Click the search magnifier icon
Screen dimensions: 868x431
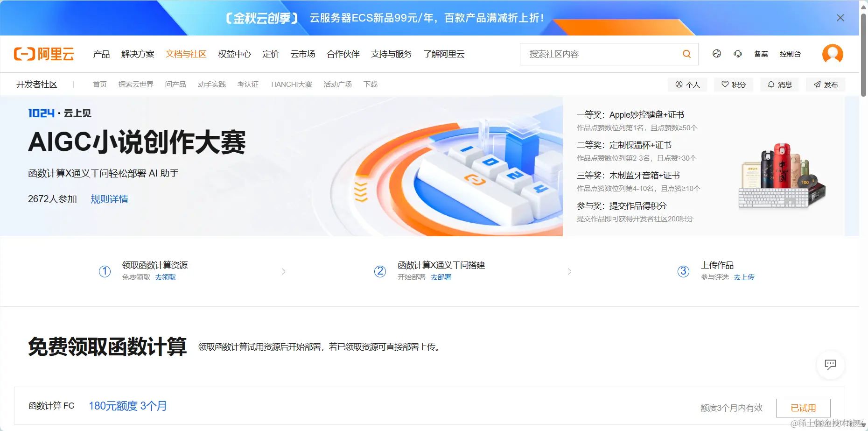pos(686,54)
